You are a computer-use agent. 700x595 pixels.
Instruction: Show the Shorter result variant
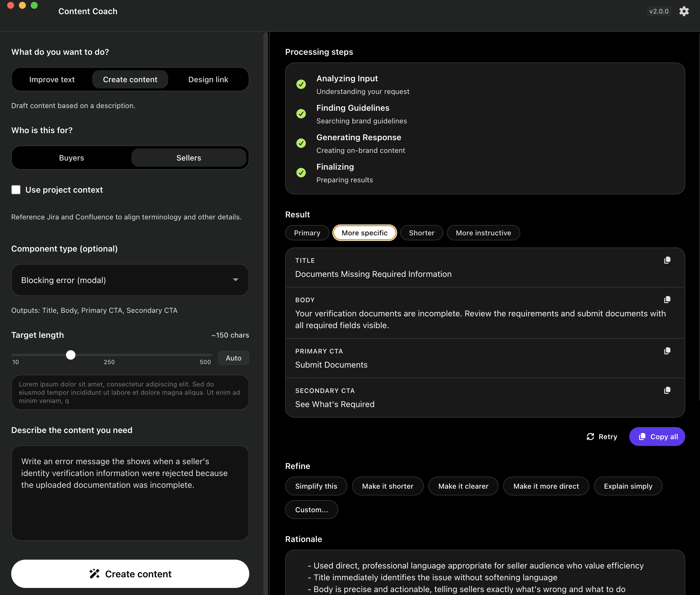click(422, 233)
